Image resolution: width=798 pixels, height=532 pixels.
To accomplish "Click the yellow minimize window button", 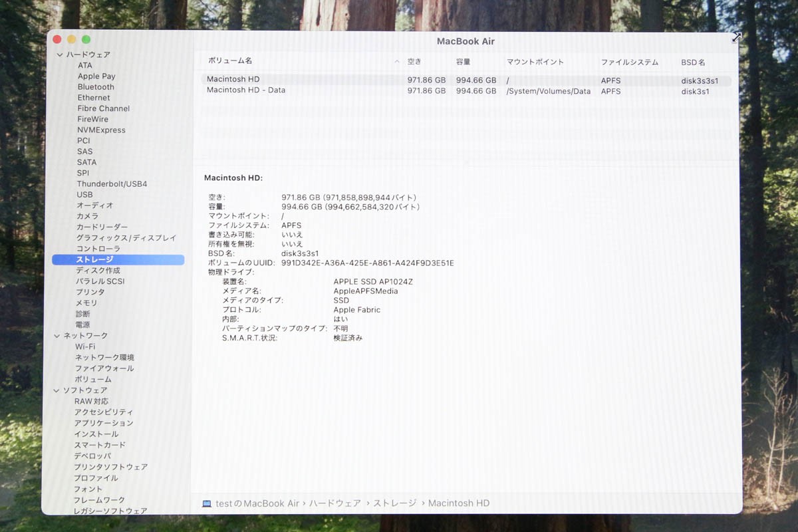I will coord(71,40).
